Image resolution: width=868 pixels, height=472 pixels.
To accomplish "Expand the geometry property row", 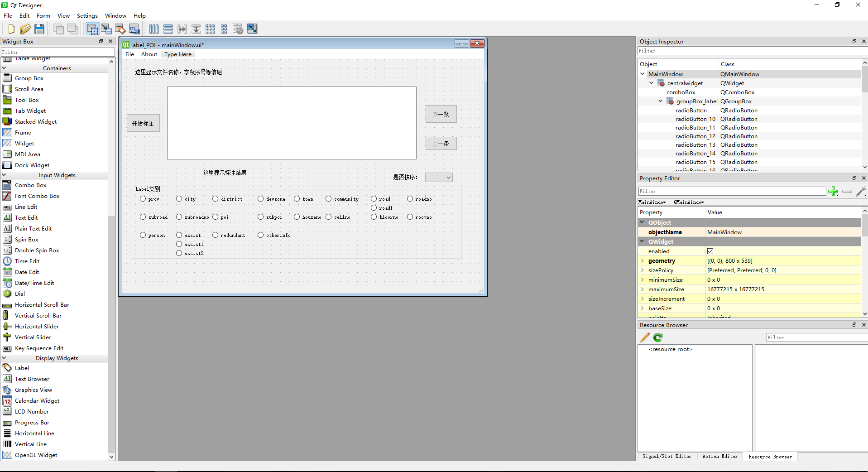I will [643, 261].
